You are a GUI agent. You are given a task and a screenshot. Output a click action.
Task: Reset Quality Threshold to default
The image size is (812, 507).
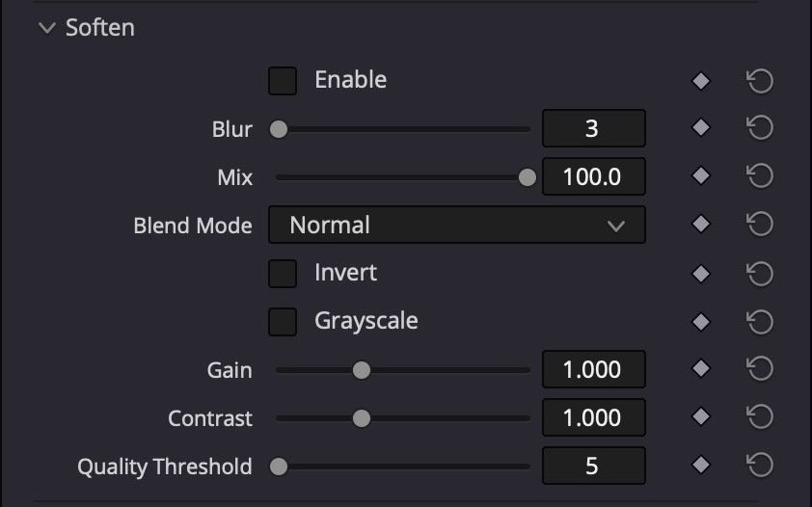tap(760, 467)
